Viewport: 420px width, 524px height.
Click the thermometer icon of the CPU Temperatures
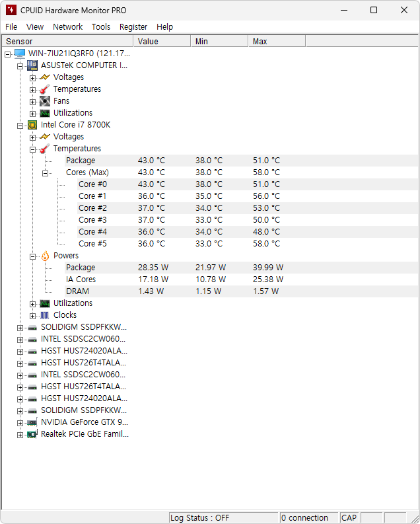click(45, 149)
